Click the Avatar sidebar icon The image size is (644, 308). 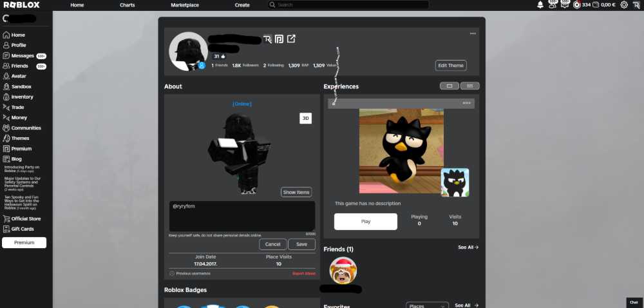click(6, 76)
